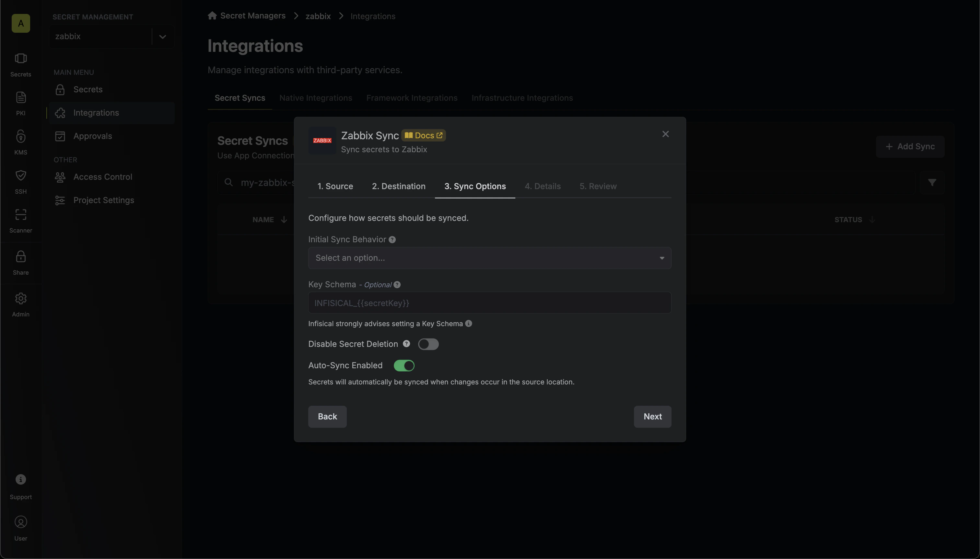Screen dimensions: 980x559
Task: Show help for Initial Sync Behavior
Action: pos(392,240)
